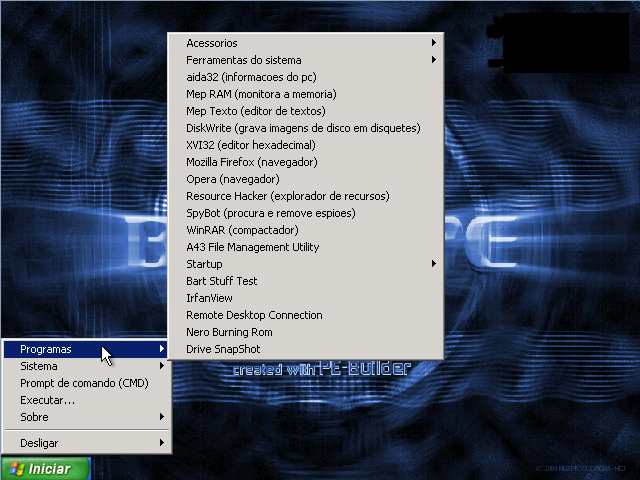This screenshot has width=640, height=480.
Task: Open Remote Desktop Connection
Action: (305, 315)
